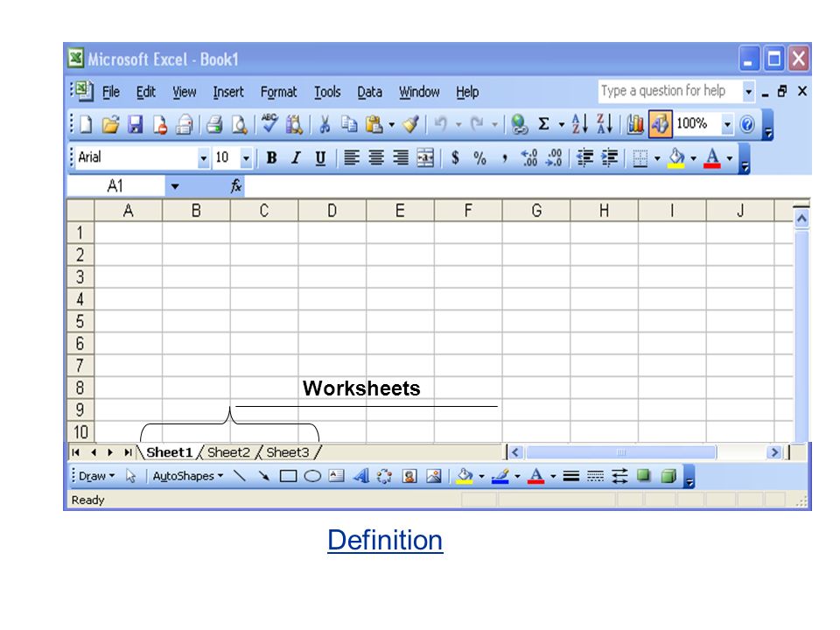Image resolution: width=840 pixels, height=630 pixels.
Task: Toggle bold formatting
Action: 271,158
